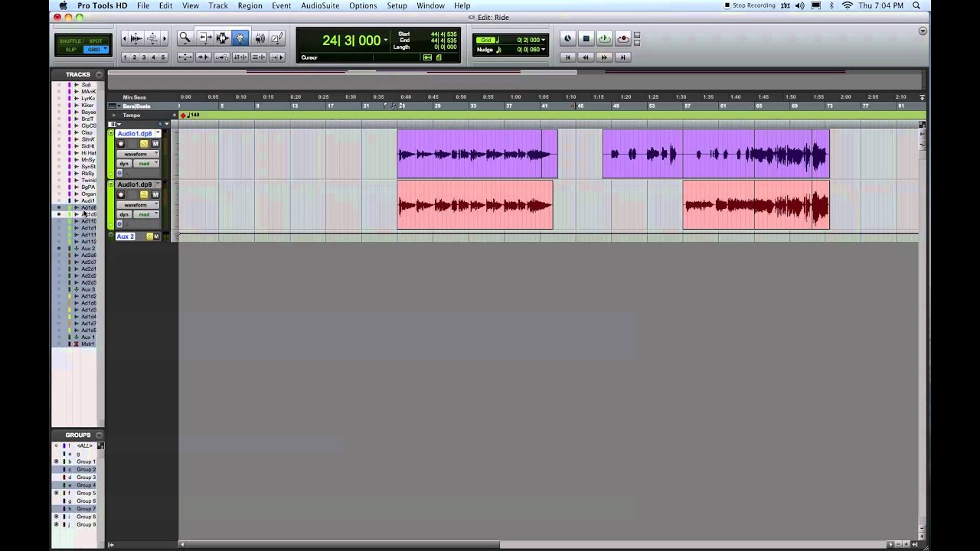Click the horizontal zoom out arrow
Screen dimensions: 980x551
(x=124, y=37)
